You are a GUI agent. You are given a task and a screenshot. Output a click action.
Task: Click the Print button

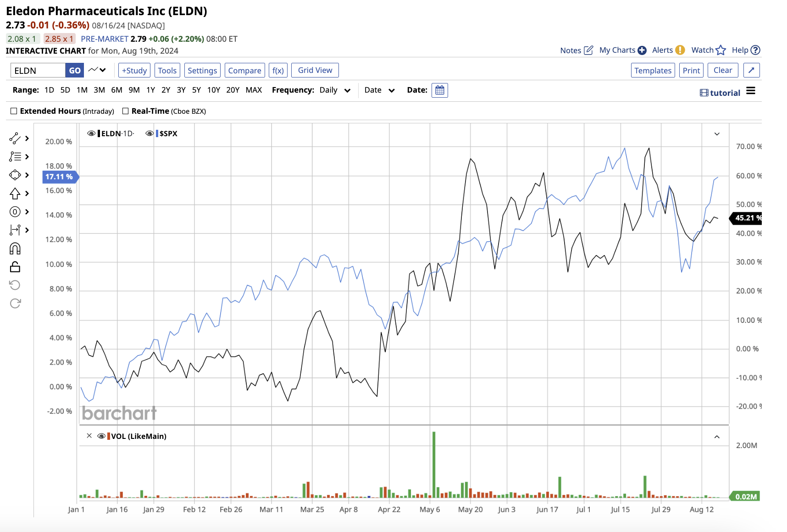click(x=691, y=70)
